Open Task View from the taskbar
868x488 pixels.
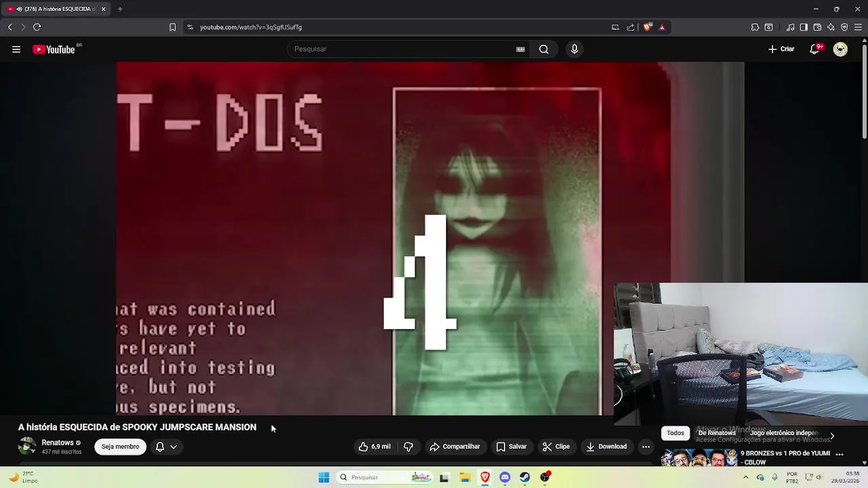coord(444,477)
